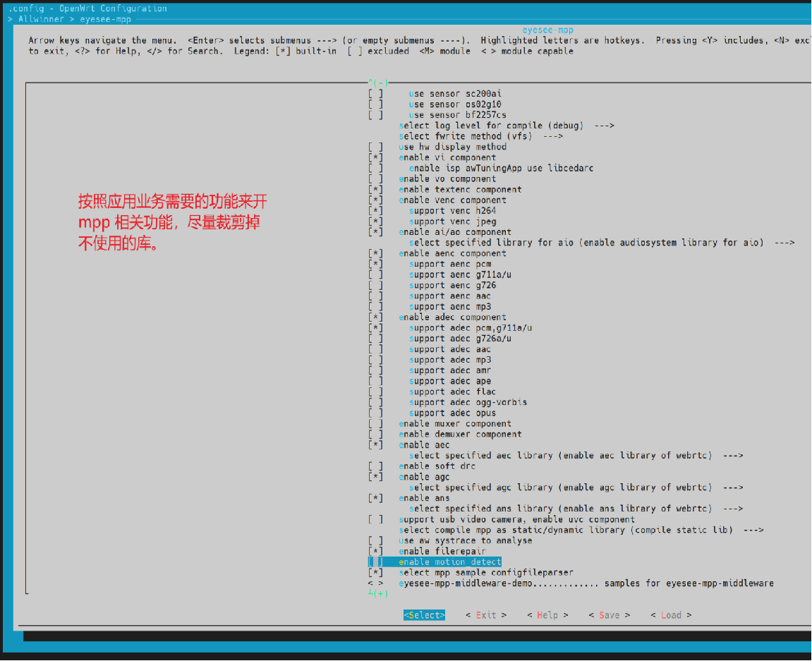Check 'support aenc aac' option
The height and width of the screenshot is (661, 812).
pyautogui.click(x=375, y=296)
